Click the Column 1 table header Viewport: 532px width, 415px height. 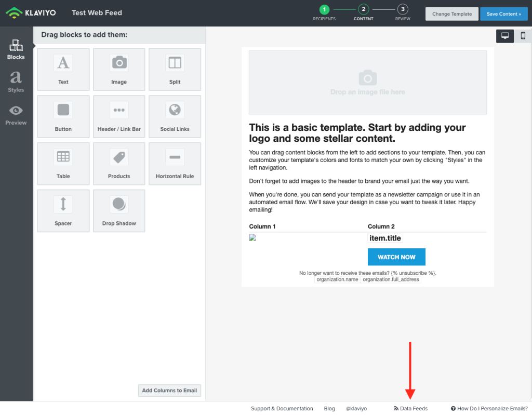(262, 226)
